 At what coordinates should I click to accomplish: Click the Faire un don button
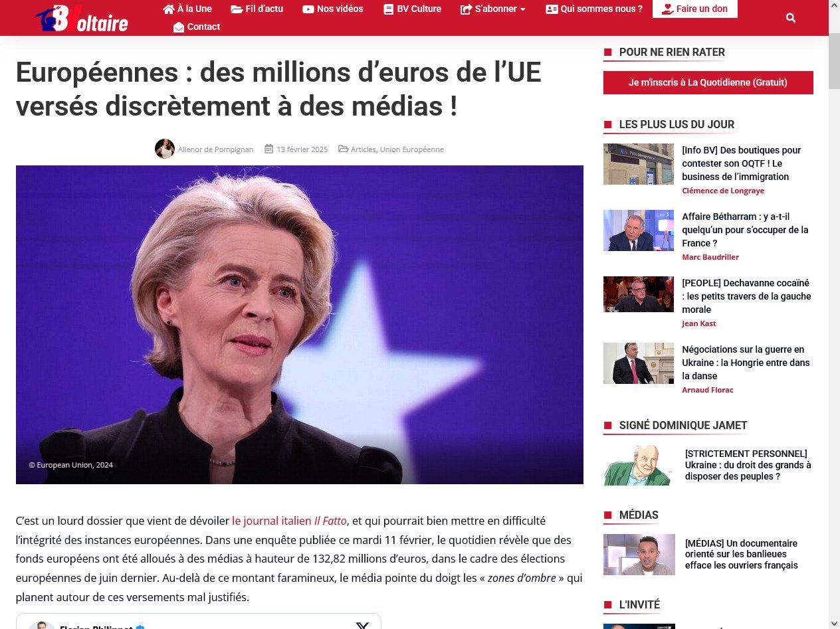(695, 9)
